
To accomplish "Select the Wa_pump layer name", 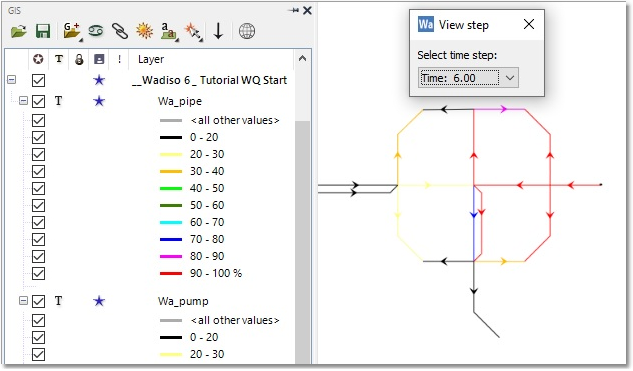I will coord(183,301).
